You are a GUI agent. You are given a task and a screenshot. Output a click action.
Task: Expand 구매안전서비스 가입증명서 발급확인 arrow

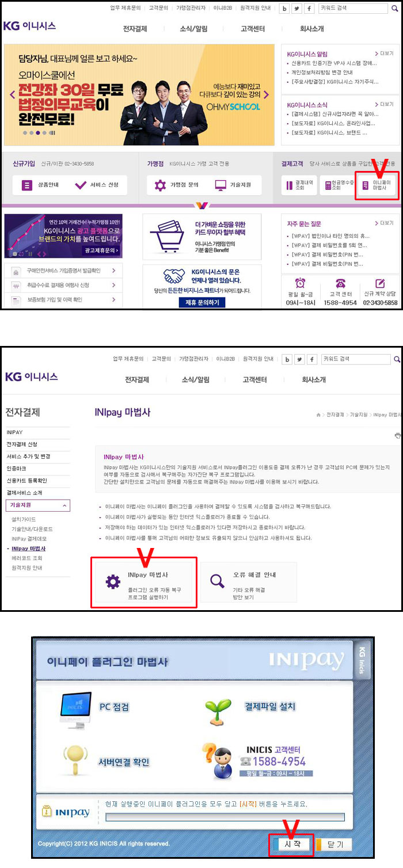click(x=113, y=270)
